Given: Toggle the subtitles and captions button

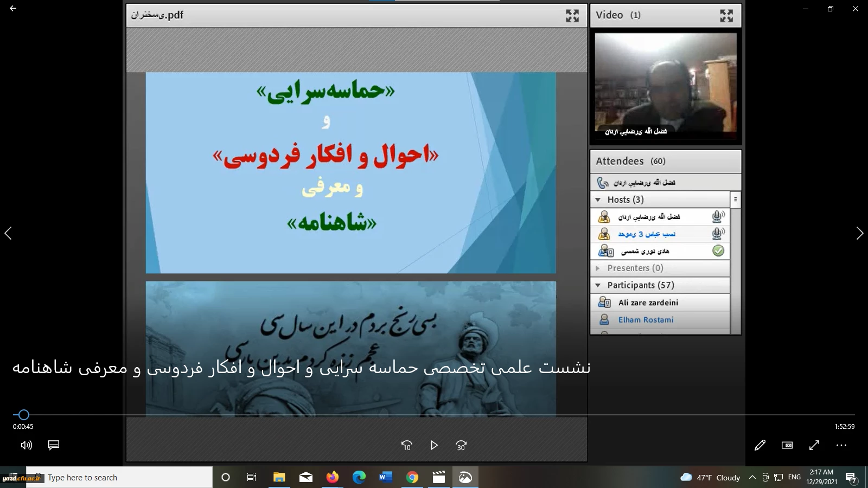Looking at the screenshot, I should click(54, 445).
